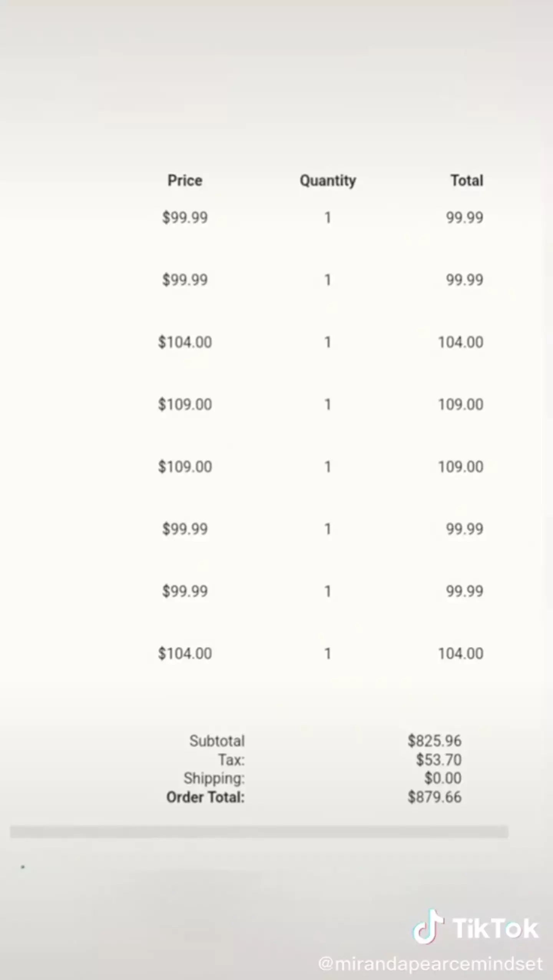Click the $104.00 price in the last item row

(x=185, y=653)
